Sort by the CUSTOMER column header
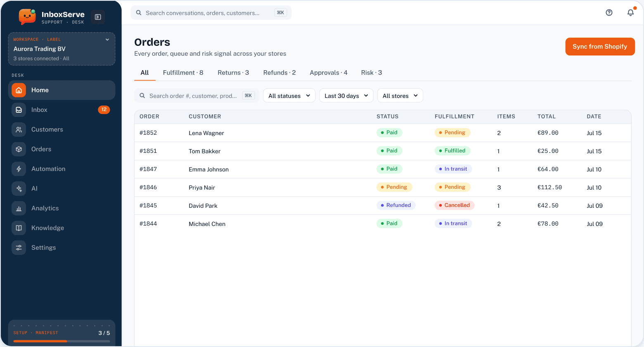The width and height of the screenshot is (644, 347). [x=205, y=116]
